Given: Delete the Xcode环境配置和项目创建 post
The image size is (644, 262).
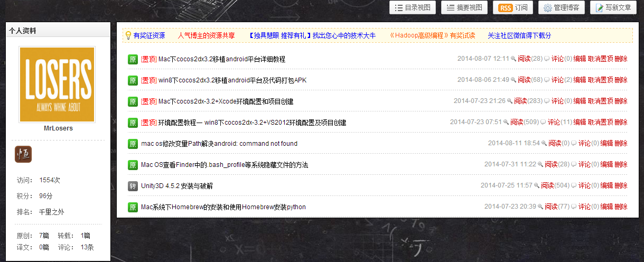Looking at the screenshot, I should click(621, 101).
